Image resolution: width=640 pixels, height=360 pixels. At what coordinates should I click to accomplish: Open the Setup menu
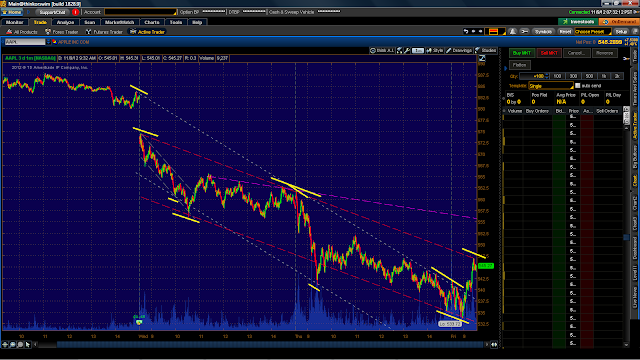click(621, 31)
